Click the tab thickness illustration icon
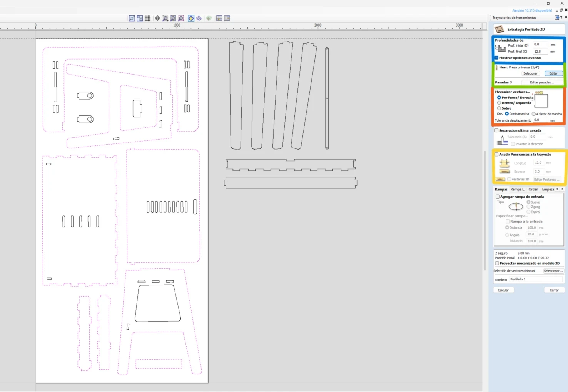The height and width of the screenshot is (392, 568). (504, 172)
